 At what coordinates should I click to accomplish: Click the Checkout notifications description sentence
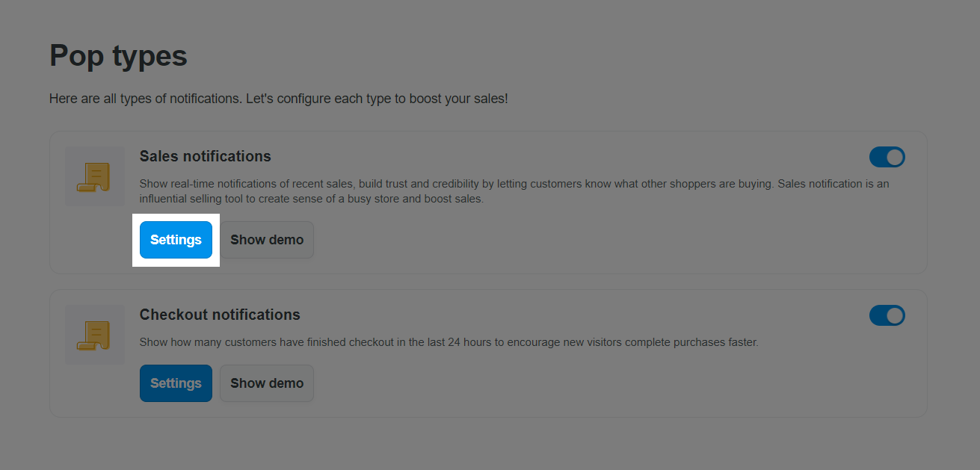449,343
